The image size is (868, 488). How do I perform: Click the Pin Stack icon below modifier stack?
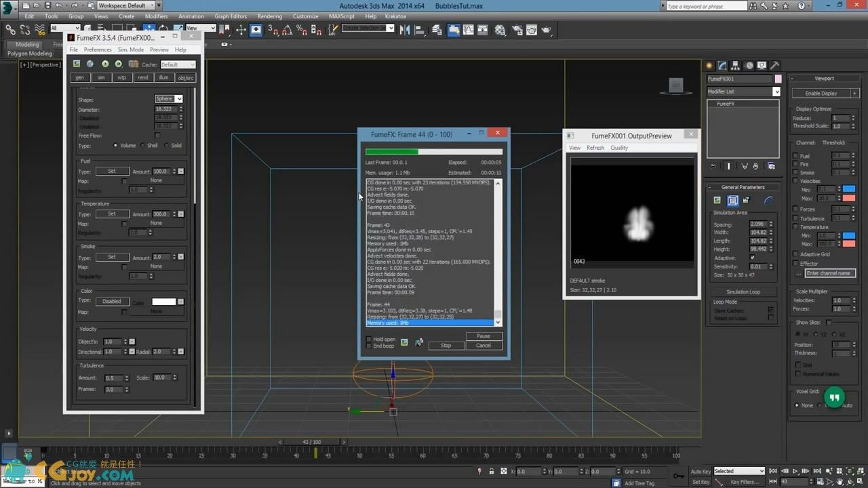[713, 166]
